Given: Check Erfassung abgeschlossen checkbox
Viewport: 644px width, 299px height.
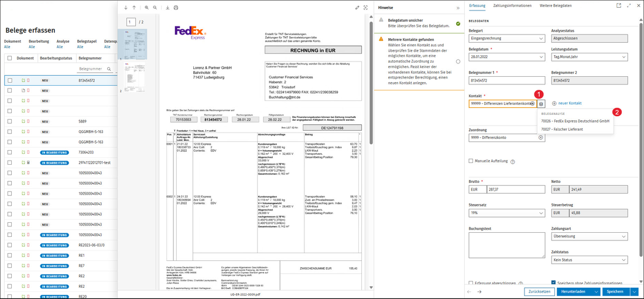Looking at the screenshot, I should coord(471,283).
